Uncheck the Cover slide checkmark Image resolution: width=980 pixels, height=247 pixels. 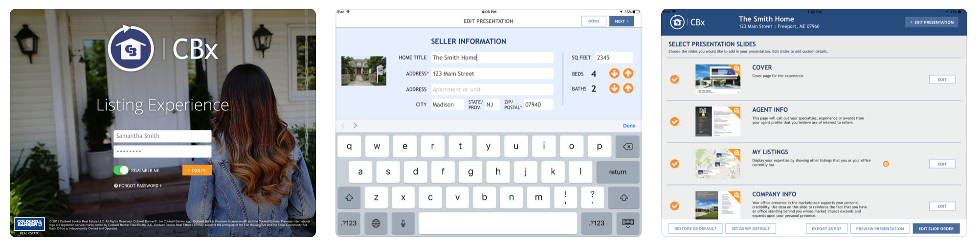tap(674, 79)
